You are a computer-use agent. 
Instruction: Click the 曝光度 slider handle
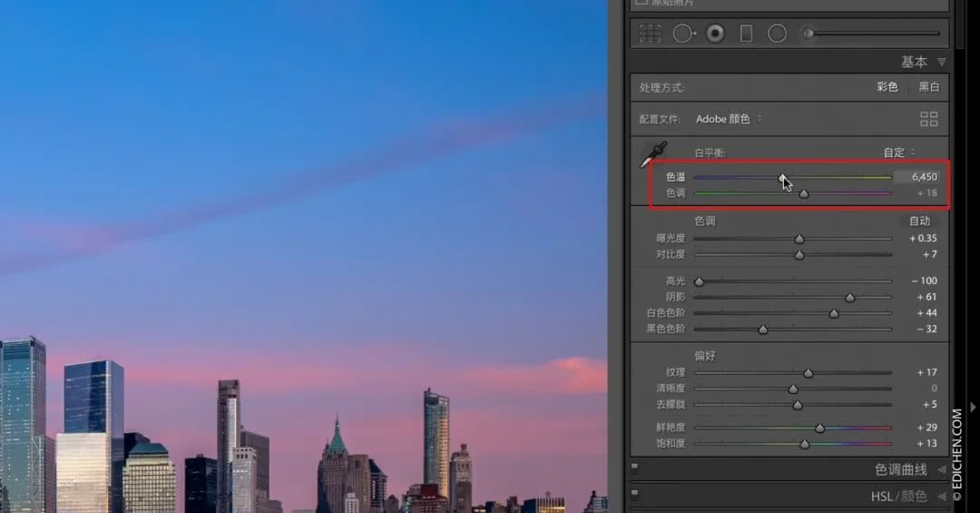pyautogui.click(x=799, y=239)
